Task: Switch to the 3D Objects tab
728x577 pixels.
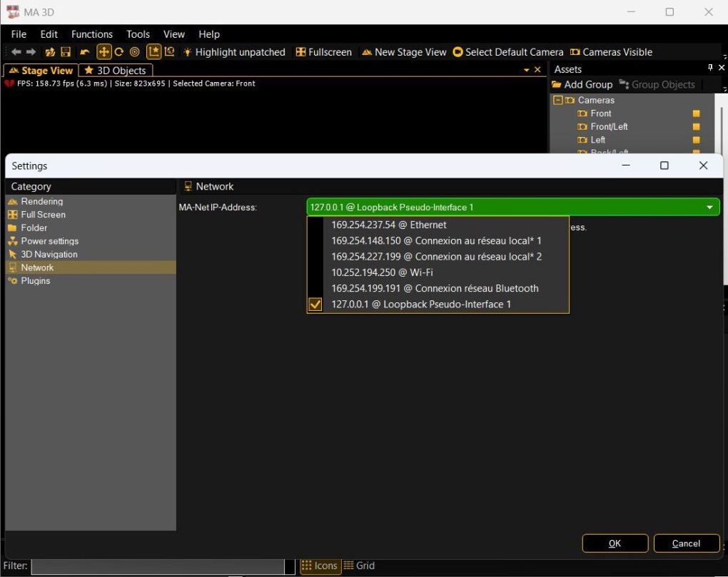Action: [116, 71]
